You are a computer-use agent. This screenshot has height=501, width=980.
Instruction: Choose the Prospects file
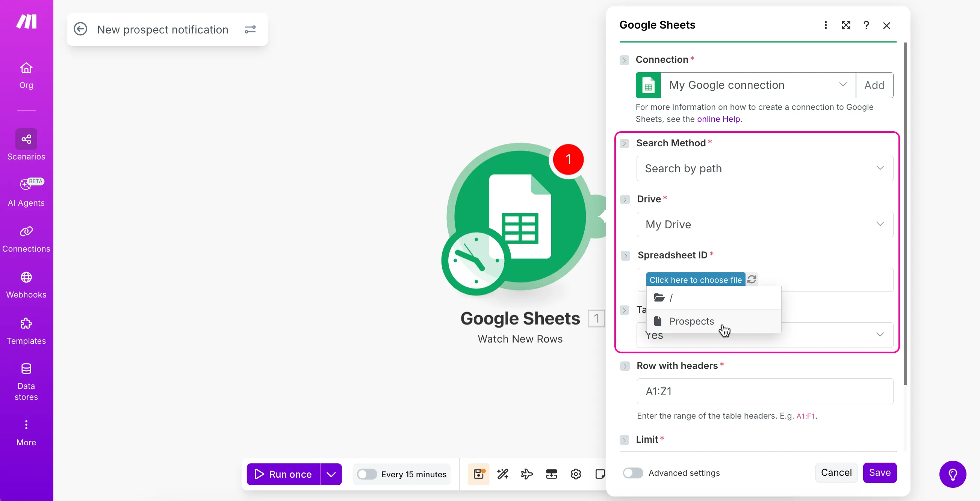coord(714,321)
